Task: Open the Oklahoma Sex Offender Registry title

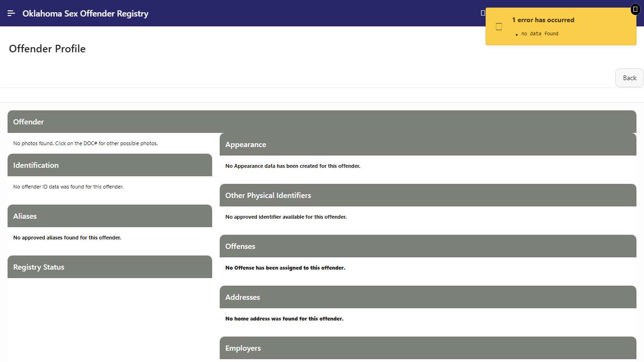Action: pos(85,14)
